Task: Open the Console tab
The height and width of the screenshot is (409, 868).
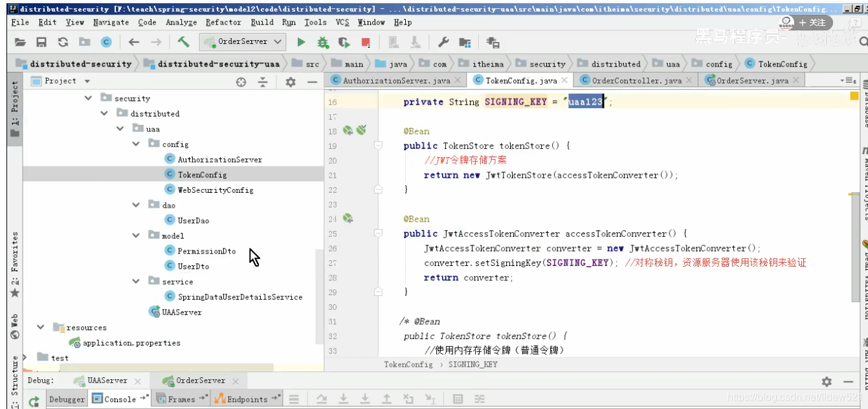Action: [x=120, y=399]
